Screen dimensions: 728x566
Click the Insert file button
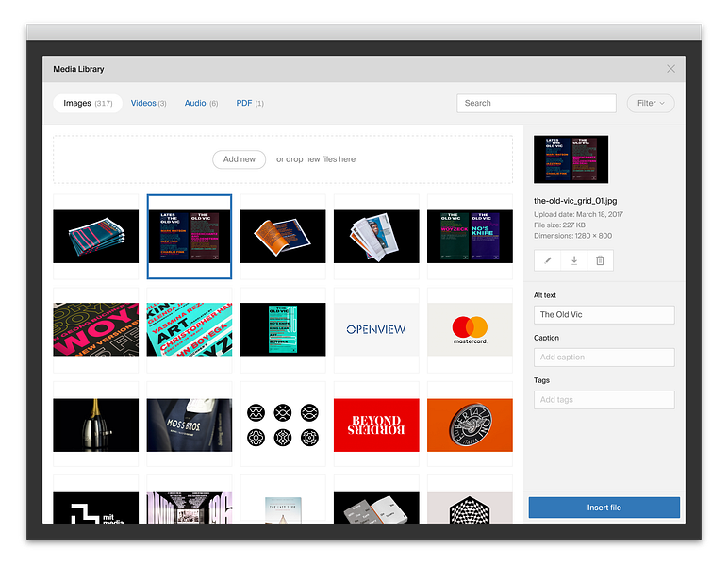coord(604,508)
